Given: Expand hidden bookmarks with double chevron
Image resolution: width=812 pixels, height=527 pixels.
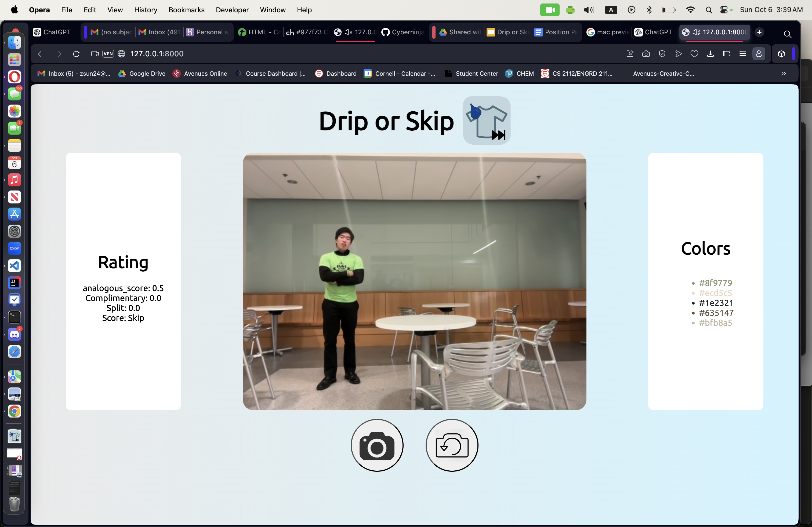Looking at the screenshot, I should click(783, 74).
